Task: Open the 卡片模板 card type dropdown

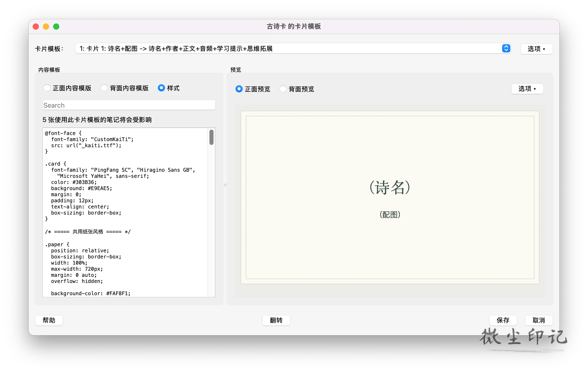Action: pyautogui.click(x=293, y=48)
